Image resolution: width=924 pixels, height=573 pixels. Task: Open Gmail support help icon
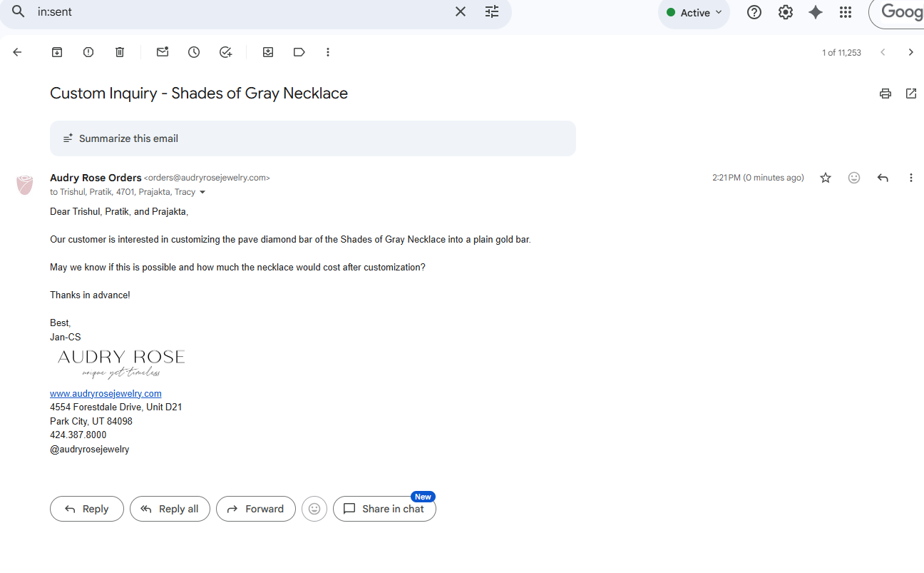(754, 12)
